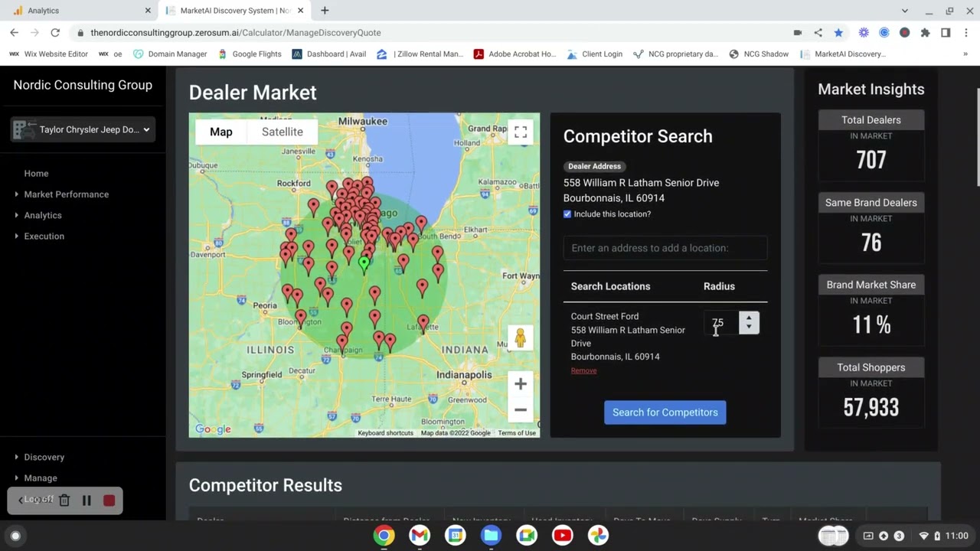Bookmark page with the star icon
The height and width of the screenshot is (551, 980).
pyautogui.click(x=838, y=32)
